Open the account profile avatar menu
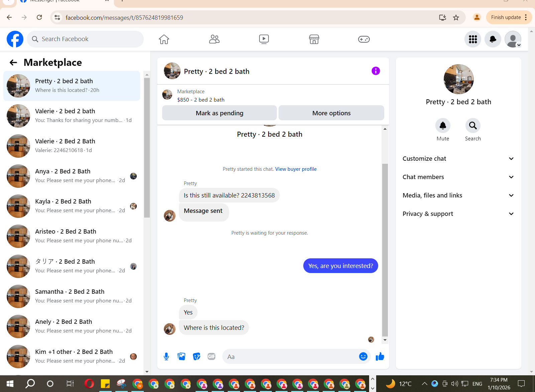This screenshot has width=535, height=392. click(513, 39)
